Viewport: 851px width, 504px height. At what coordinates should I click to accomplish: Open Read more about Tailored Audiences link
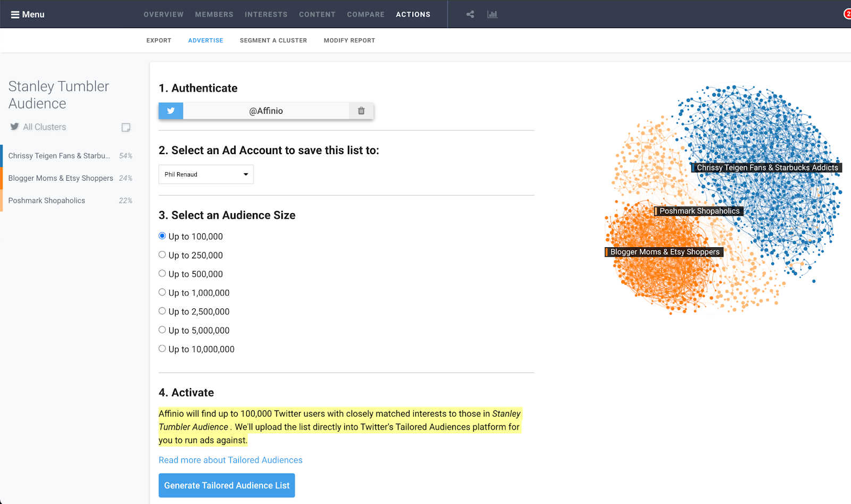click(x=230, y=460)
